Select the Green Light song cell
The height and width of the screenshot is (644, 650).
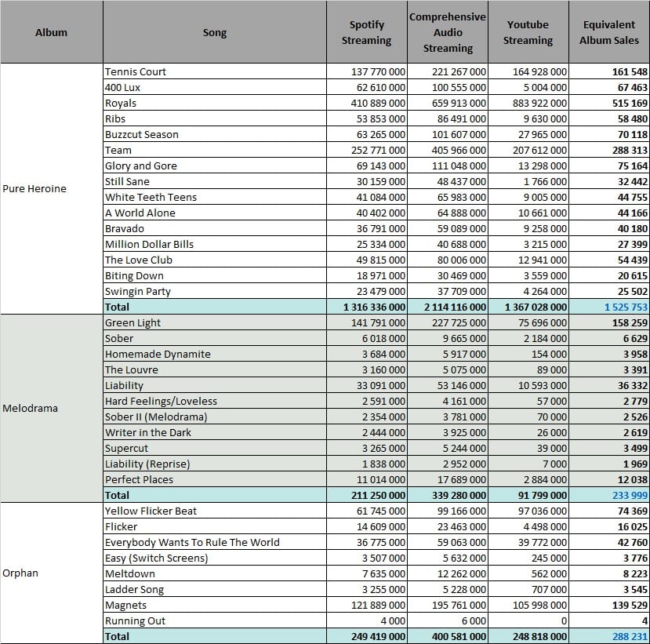(x=215, y=322)
